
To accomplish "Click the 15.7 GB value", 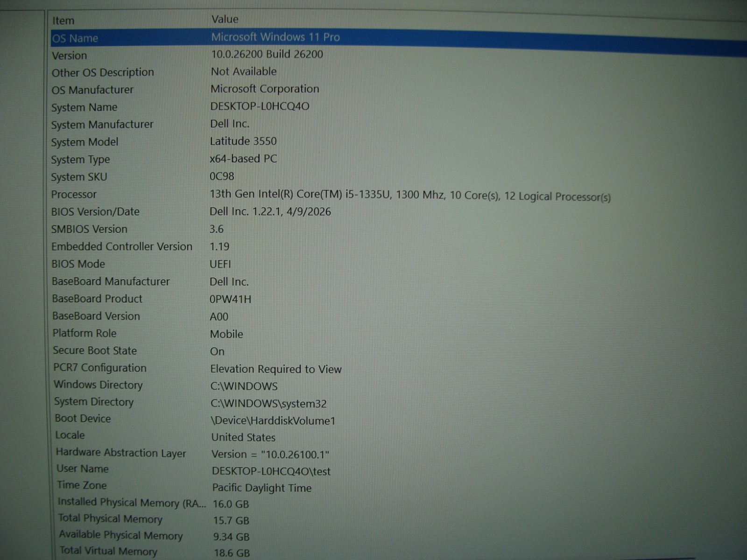I will (231, 521).
